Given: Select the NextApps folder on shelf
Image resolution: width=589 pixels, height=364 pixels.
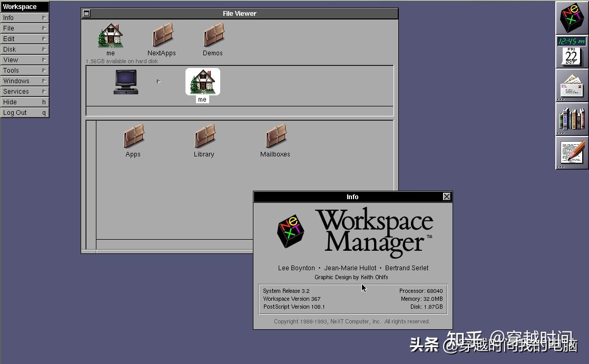Looking at the screenshot, I should pyautogui.click(x=162, y=39).
